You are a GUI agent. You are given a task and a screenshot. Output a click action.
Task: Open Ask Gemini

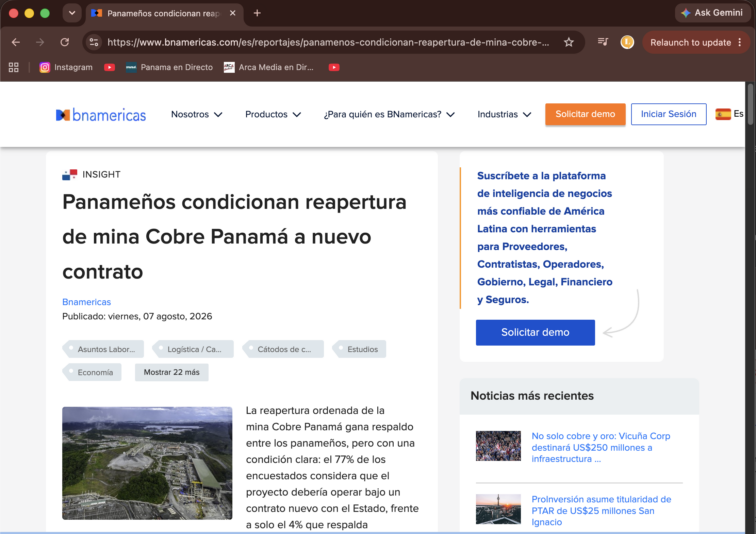[x=713, y=13]
